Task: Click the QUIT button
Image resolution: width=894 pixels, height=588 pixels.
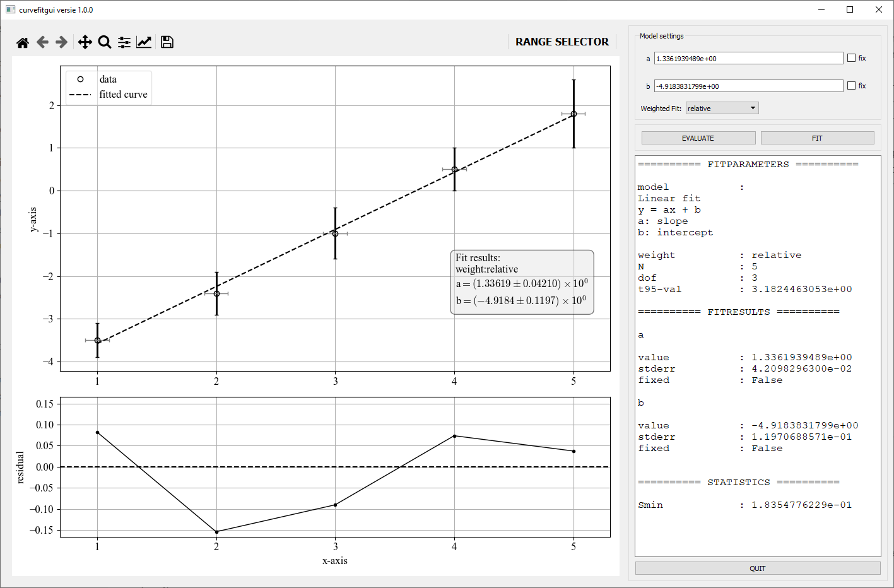Action: point(757,568)
